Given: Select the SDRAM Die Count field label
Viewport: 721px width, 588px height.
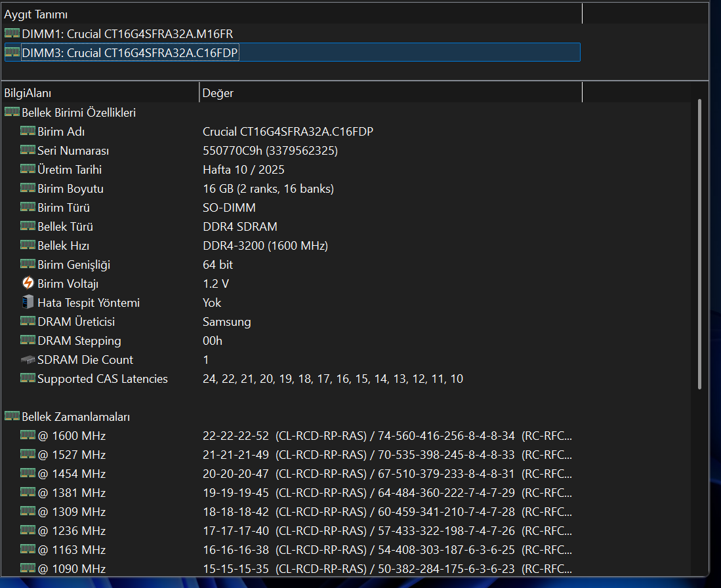Looking at the screenshot, I should click(x=85, y=360).
